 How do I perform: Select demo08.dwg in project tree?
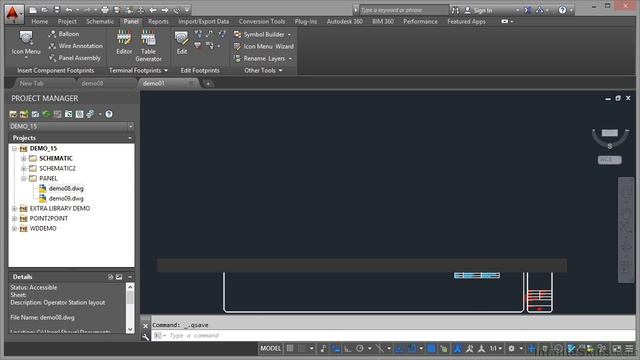tap(66, 189)
